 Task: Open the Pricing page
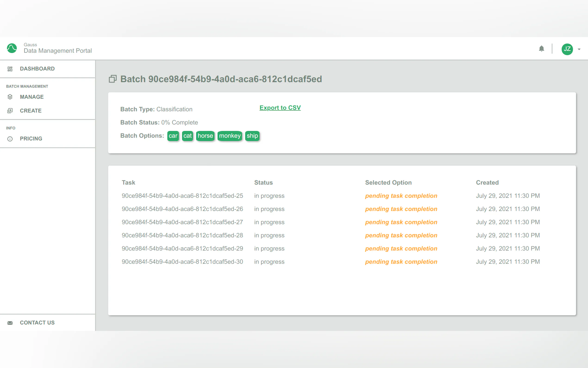click(x=31, y=139)
